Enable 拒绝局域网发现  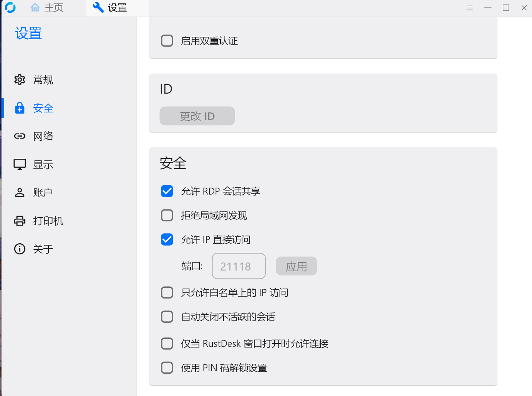167,215
